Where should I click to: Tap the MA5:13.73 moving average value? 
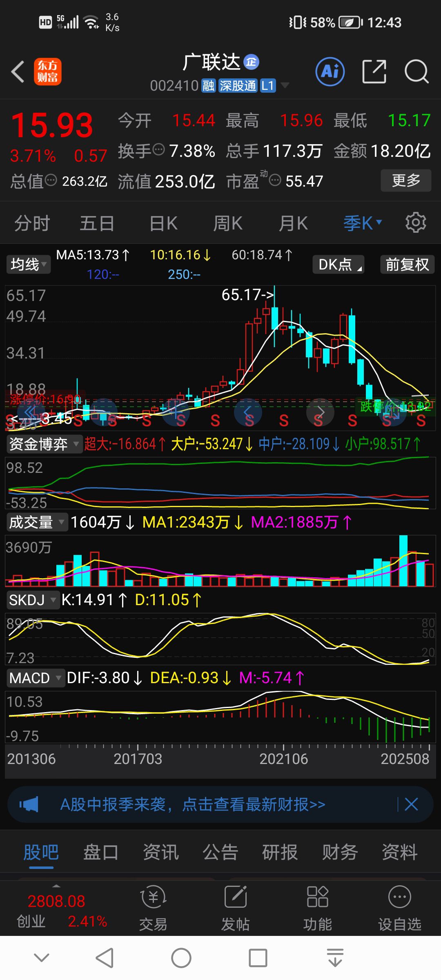coord(93,255)
